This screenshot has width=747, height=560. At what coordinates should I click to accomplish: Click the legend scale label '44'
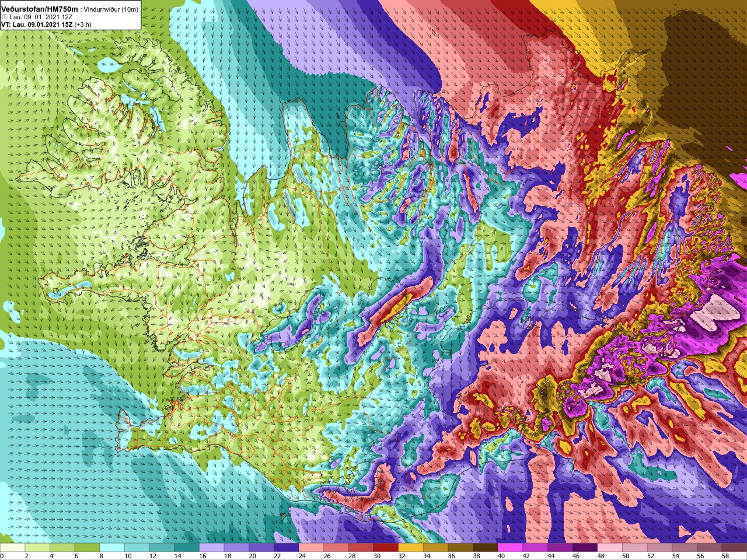click(x=551, y=556)
